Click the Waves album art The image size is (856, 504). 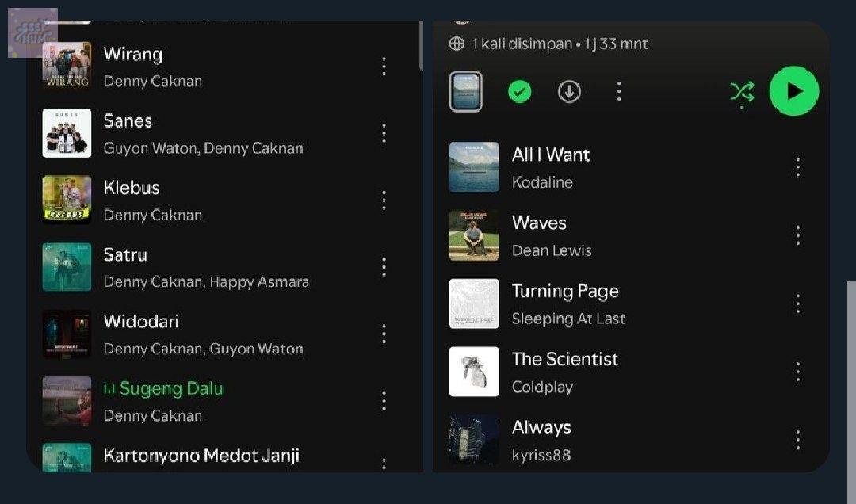[x=474, y=235]
